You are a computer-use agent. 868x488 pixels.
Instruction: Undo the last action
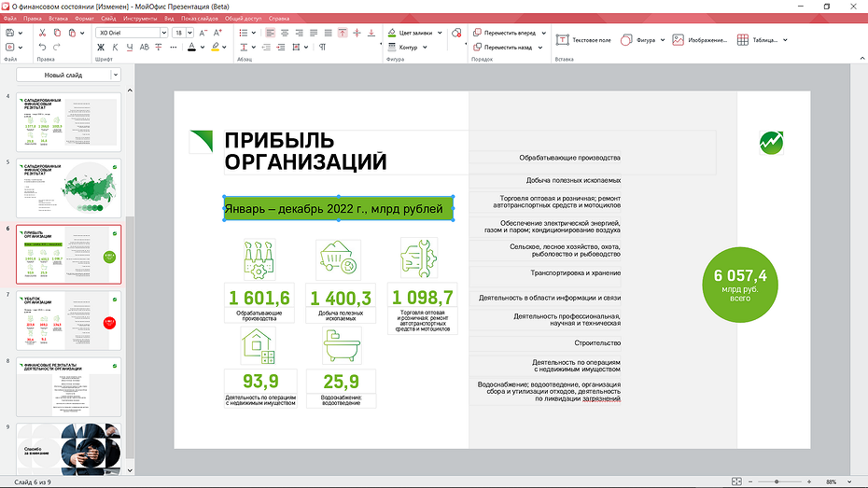coord(43,48)
